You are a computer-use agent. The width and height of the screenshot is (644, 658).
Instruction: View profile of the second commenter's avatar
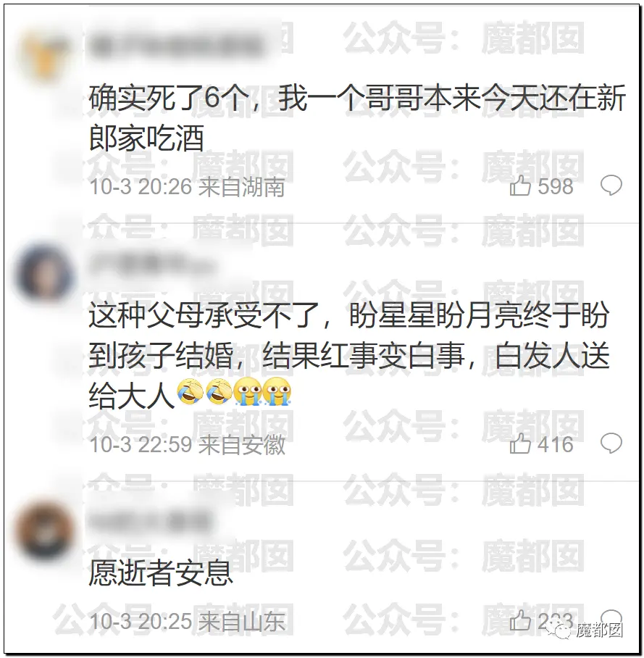tap(46, 275)
